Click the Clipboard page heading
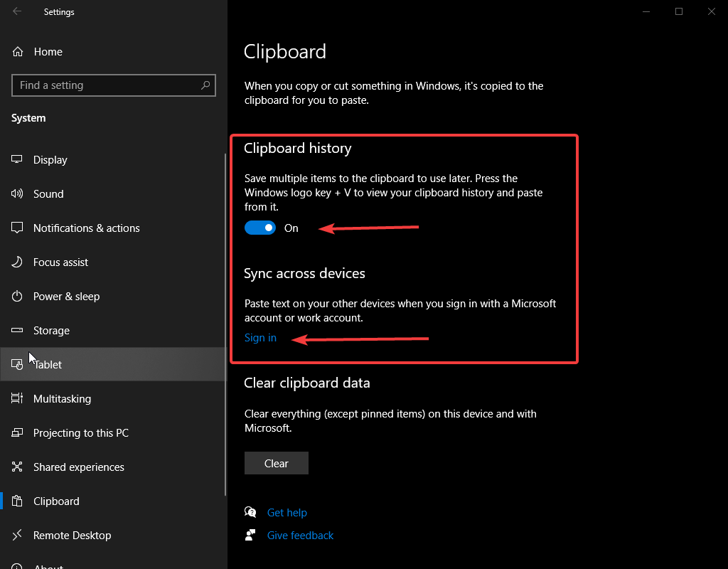The width and height of the screenshot is (728, 569). point(284,51)
